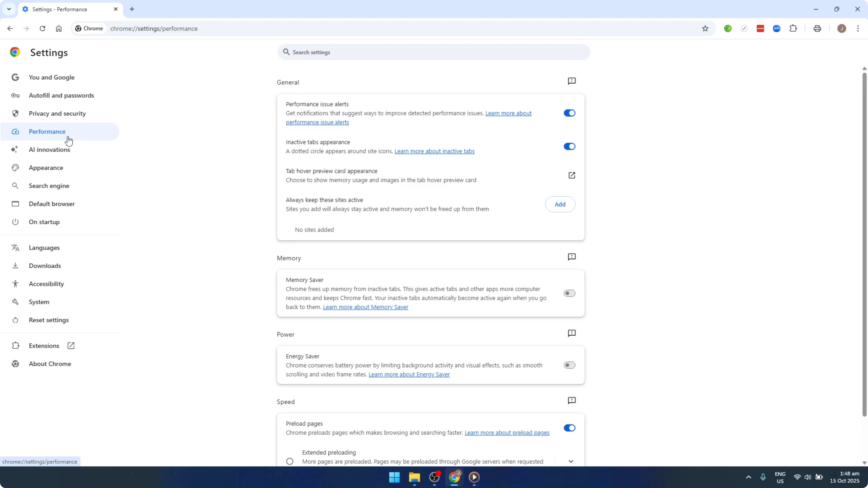The height and width of the screenshot is (488, 868).
Task: Click the address bar URL
Action: 154,29
